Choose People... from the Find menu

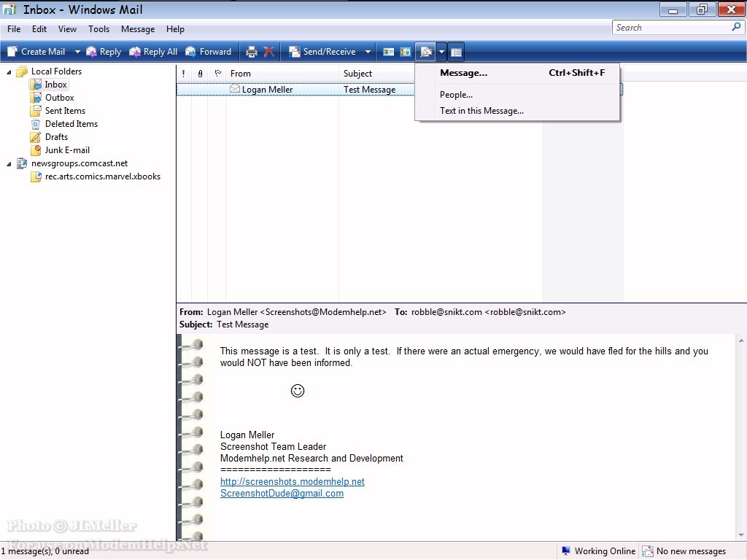coord(517,95)
